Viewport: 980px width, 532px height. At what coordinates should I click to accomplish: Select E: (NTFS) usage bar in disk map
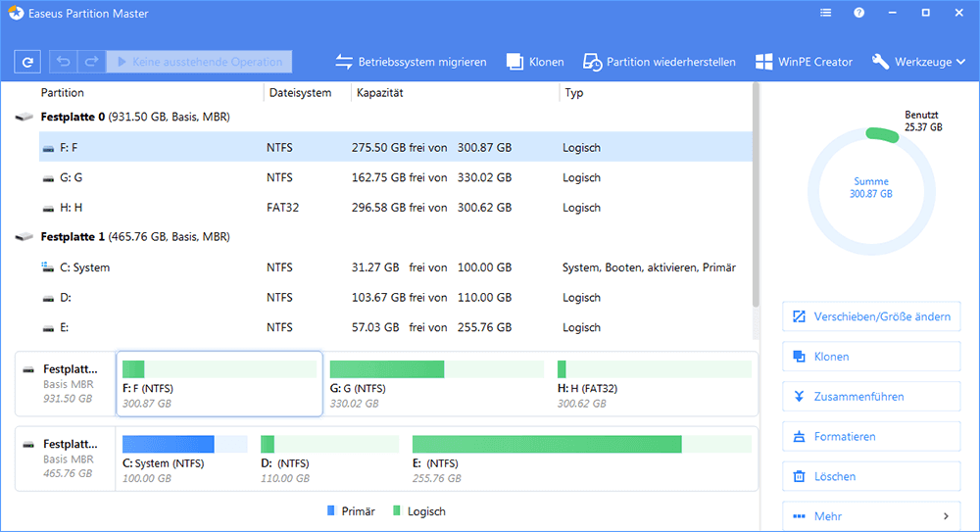click(582, 444)
